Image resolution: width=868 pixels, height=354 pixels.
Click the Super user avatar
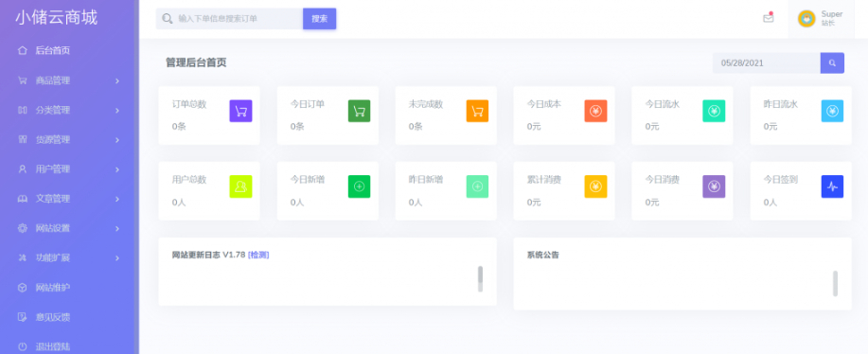806,18
